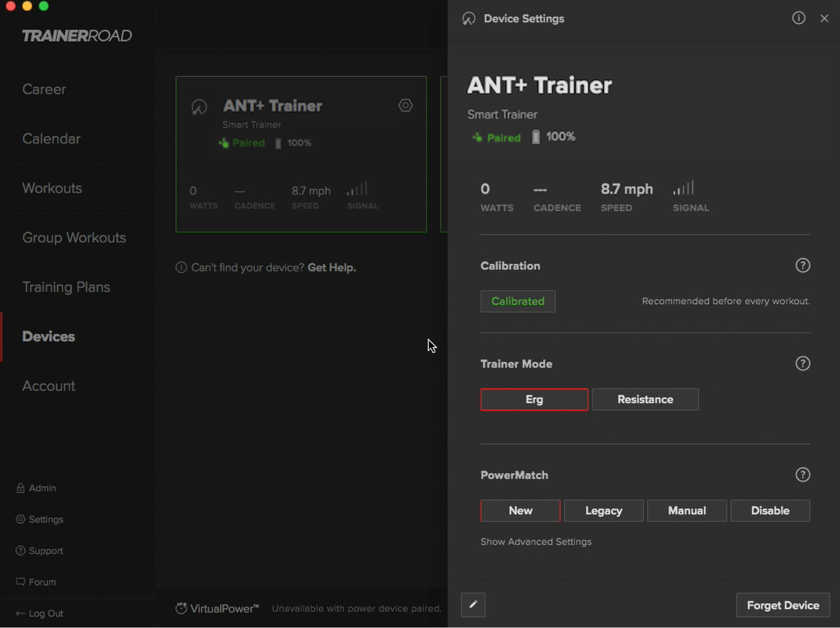Open Calibration help question mark
The width and height of the screenshot is (840, 628).
click(x=803, y=266)
